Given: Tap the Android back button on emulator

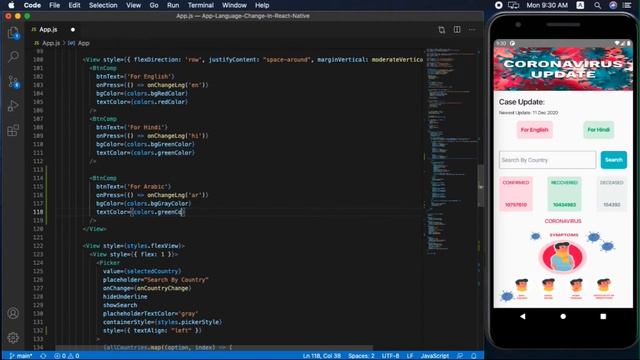Looking at the screenshot, I should 522,316.
